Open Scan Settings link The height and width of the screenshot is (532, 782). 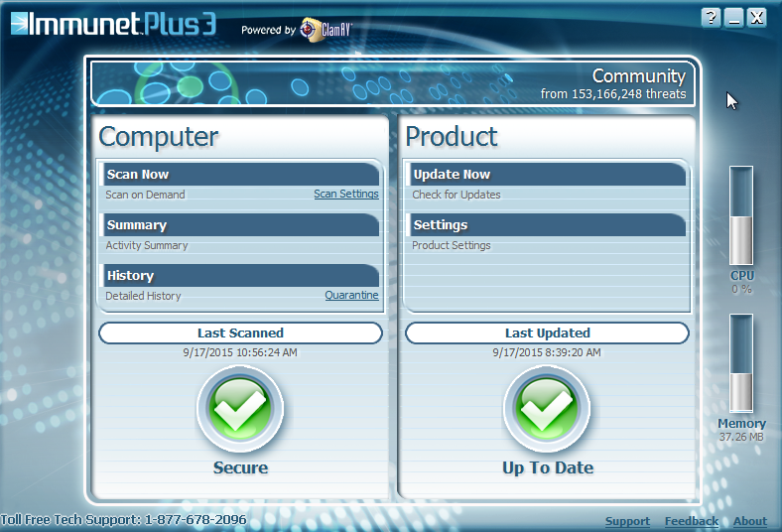(346, 194)
